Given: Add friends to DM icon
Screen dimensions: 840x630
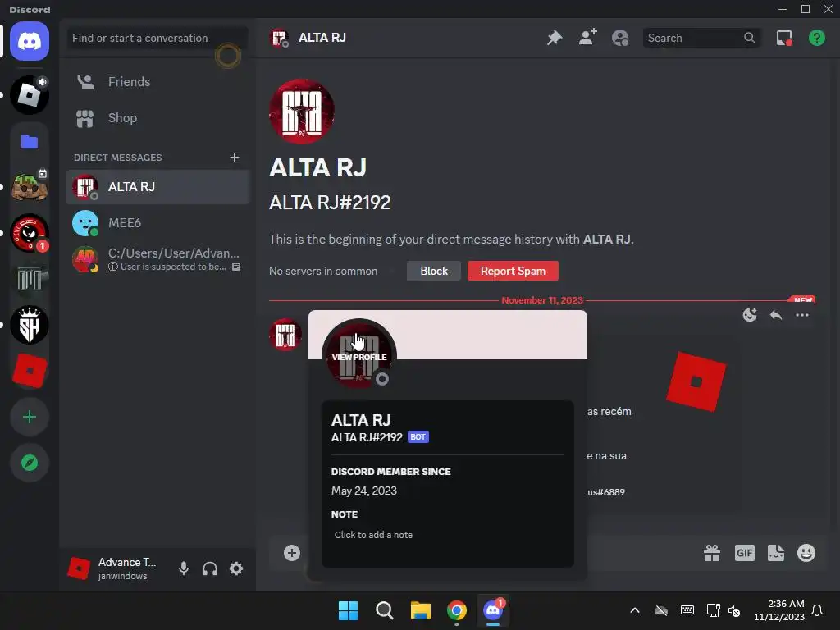Looking at the screenshot, I should pyautogui.click(x=587, y=38).
